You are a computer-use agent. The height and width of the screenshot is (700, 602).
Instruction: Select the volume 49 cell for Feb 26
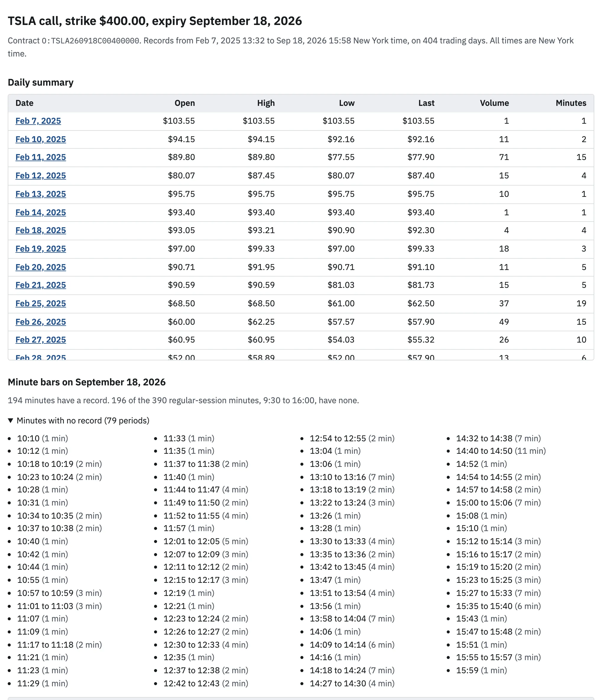click(x=504, y=322)
